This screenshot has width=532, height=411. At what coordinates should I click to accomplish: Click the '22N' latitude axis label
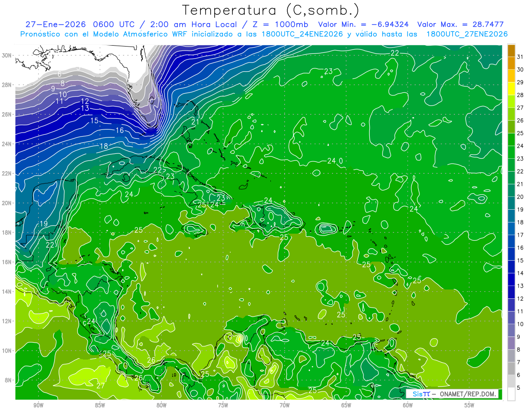pos(7,173)
